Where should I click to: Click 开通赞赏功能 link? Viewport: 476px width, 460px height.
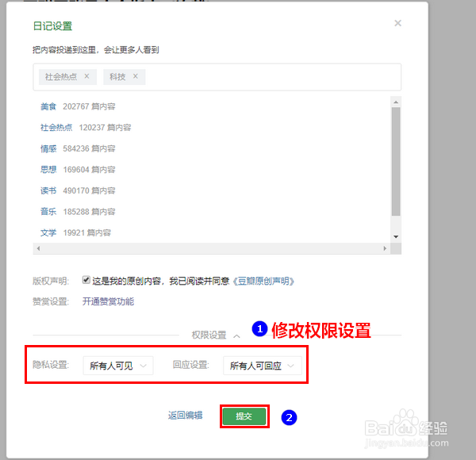pos(108,301)
